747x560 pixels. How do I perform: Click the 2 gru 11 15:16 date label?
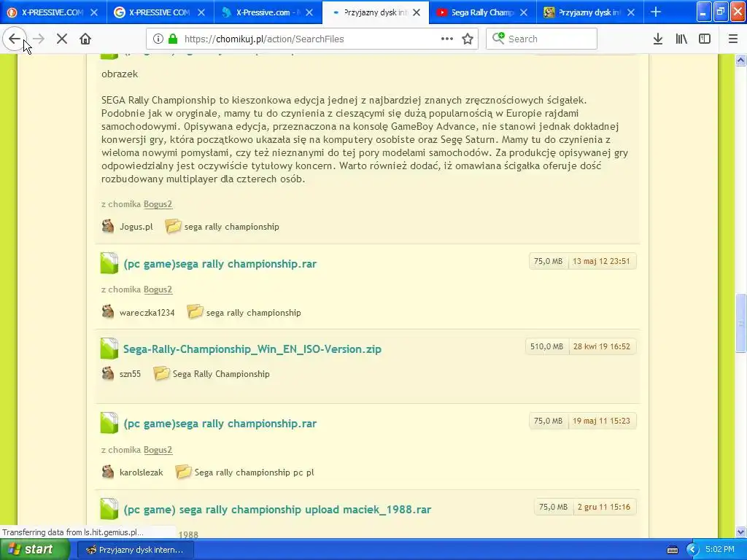click(604, 507)
